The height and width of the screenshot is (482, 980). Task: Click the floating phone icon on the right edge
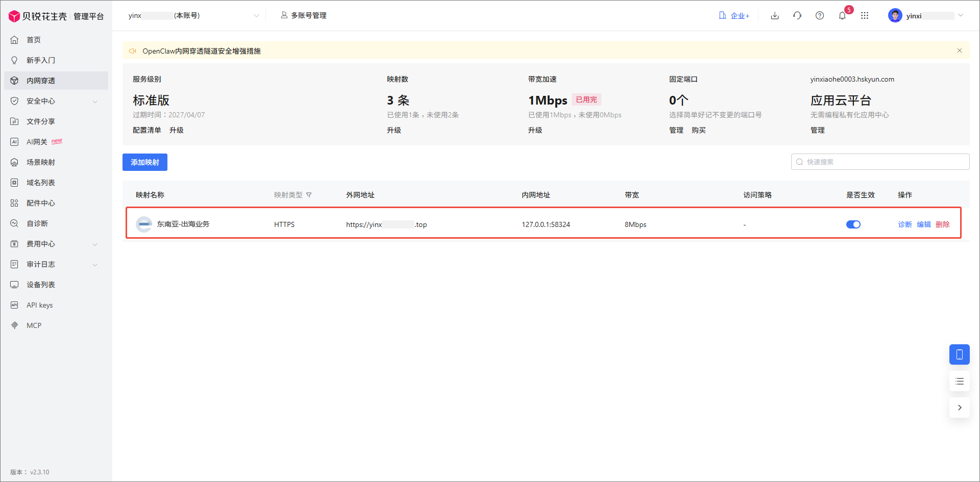(960, 354)
